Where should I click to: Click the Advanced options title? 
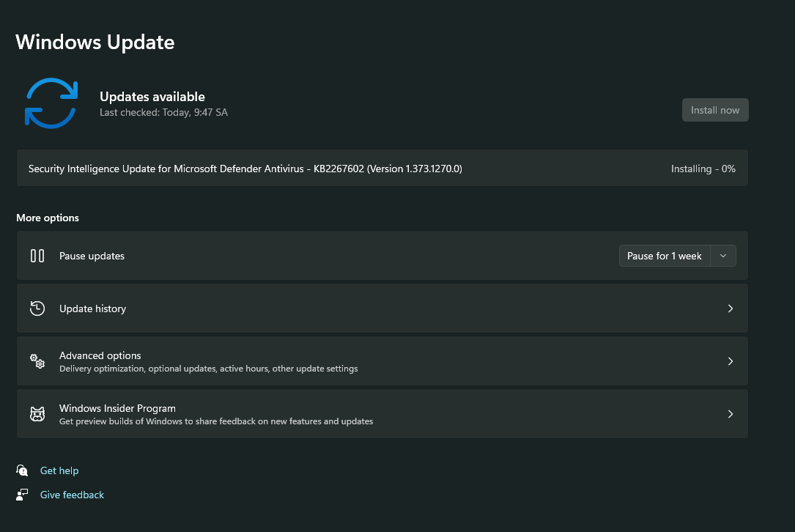(100, 355)
